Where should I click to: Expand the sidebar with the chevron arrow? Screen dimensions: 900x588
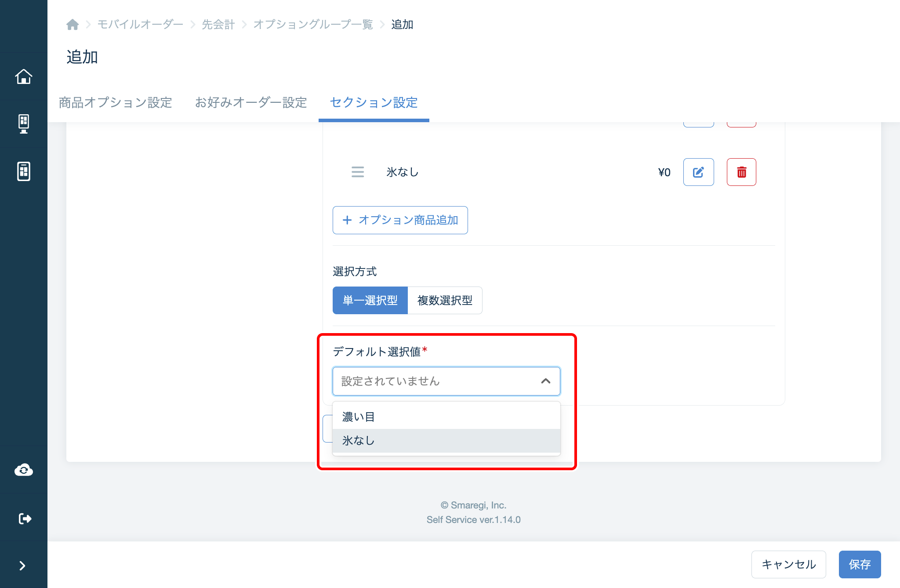pos(22,566)
